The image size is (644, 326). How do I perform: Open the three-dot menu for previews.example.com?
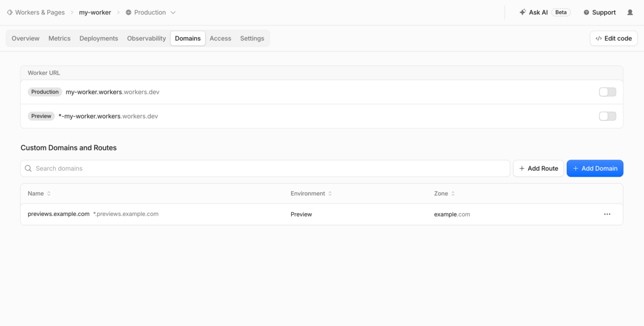click(x=607, y=214)
